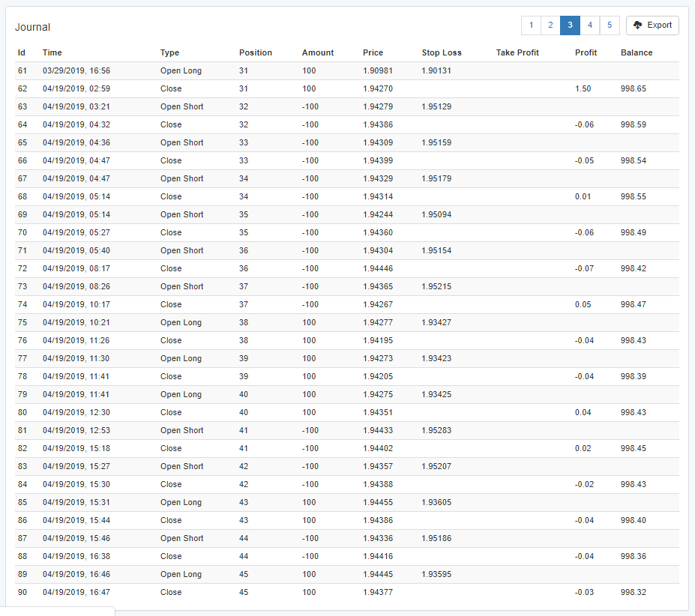
Task: Click the Open Long entry for position 38
Action: coord(181,323)
